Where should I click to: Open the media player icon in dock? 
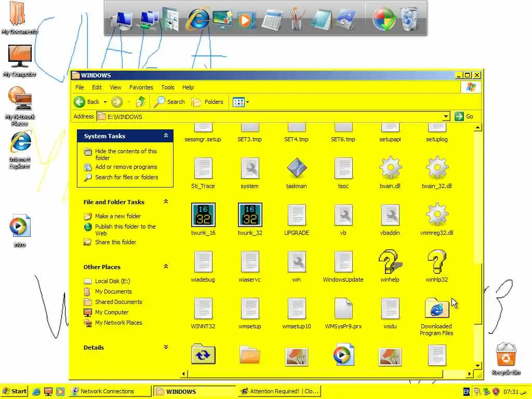click(x=246, y=20)
